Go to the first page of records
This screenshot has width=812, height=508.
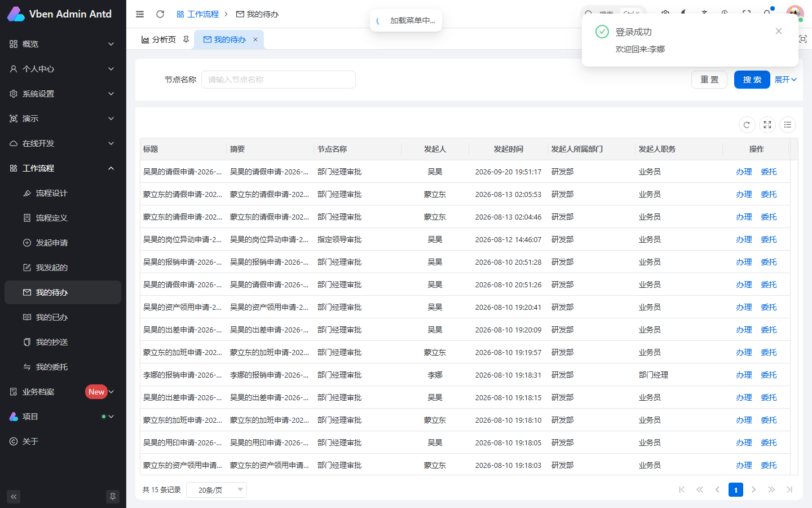(x=682, y=490)
